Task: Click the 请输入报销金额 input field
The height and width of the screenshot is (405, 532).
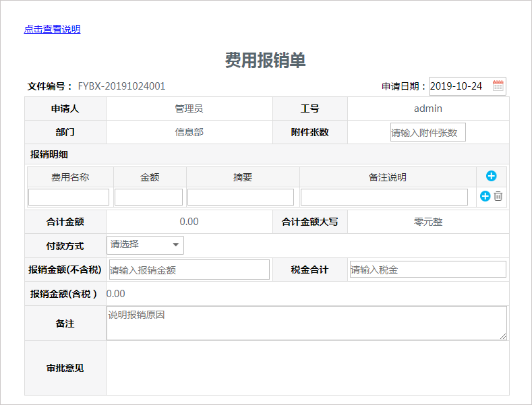Action: 189,270
